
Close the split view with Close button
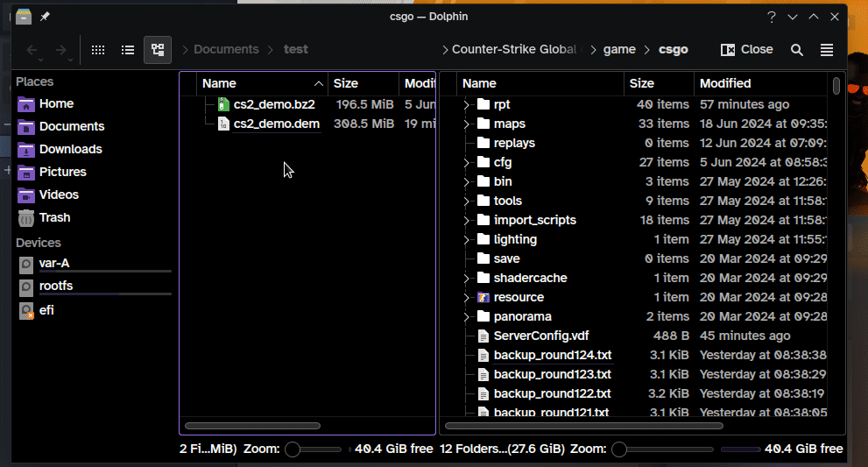(747, 49)
